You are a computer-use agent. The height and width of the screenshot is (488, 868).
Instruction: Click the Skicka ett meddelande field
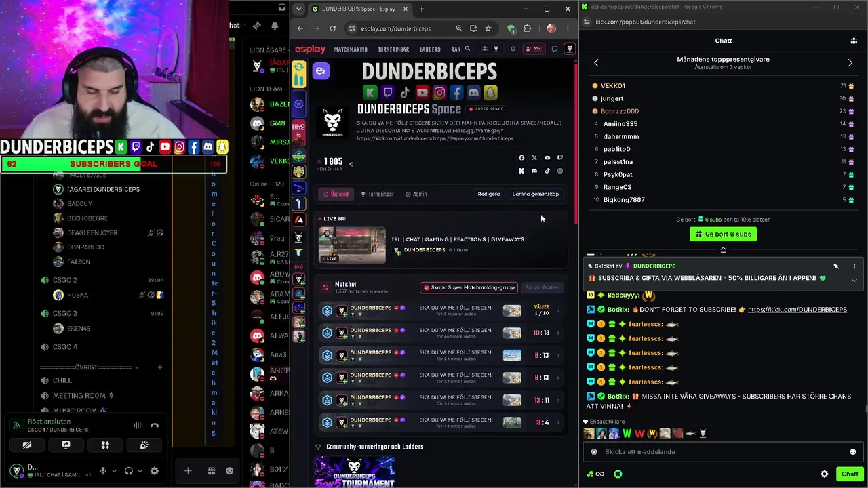point(723,452)
